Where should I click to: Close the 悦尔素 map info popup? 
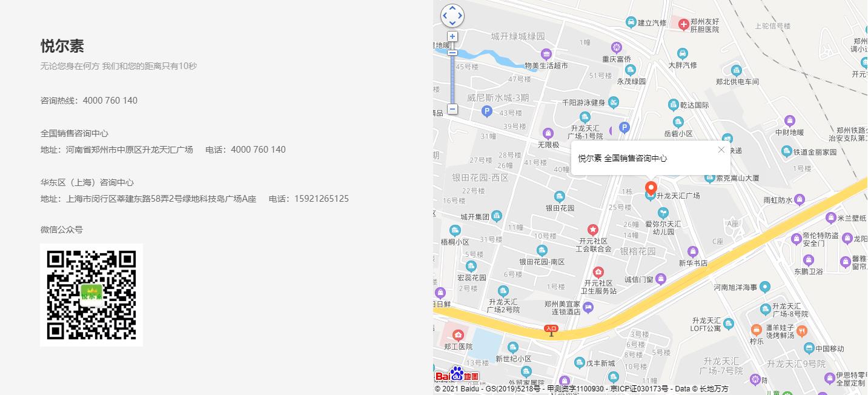tap(721, 150)
